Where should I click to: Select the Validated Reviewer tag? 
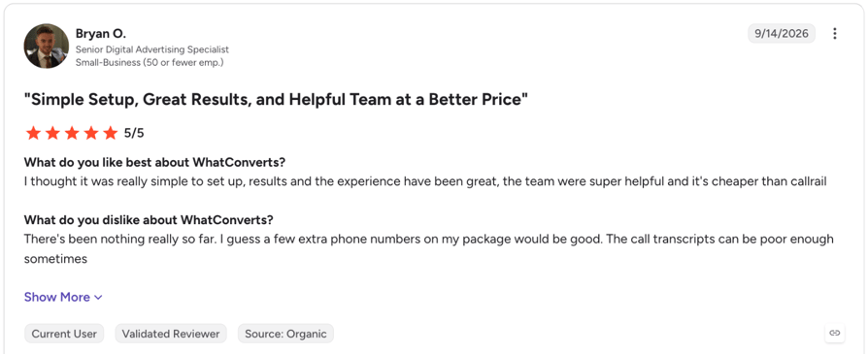pos(171,334)
